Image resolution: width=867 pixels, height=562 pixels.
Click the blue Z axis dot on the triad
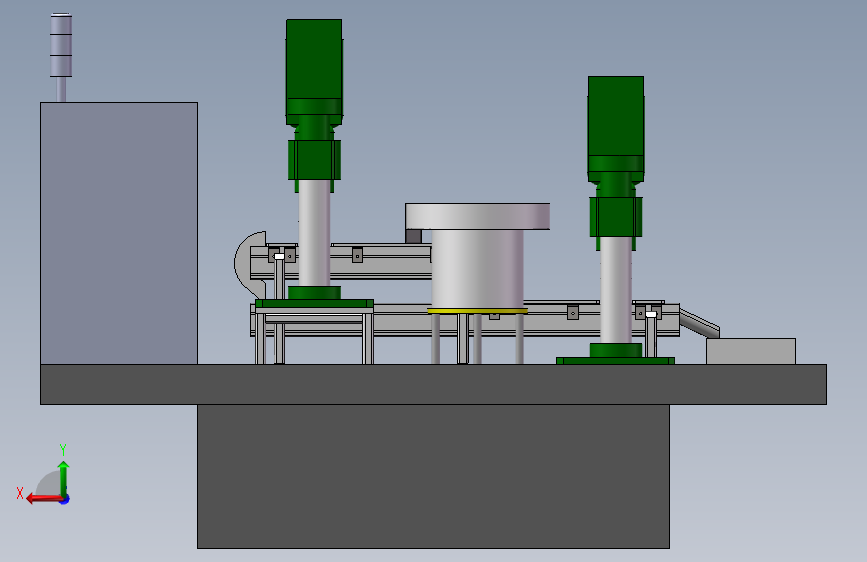(65, 500)
